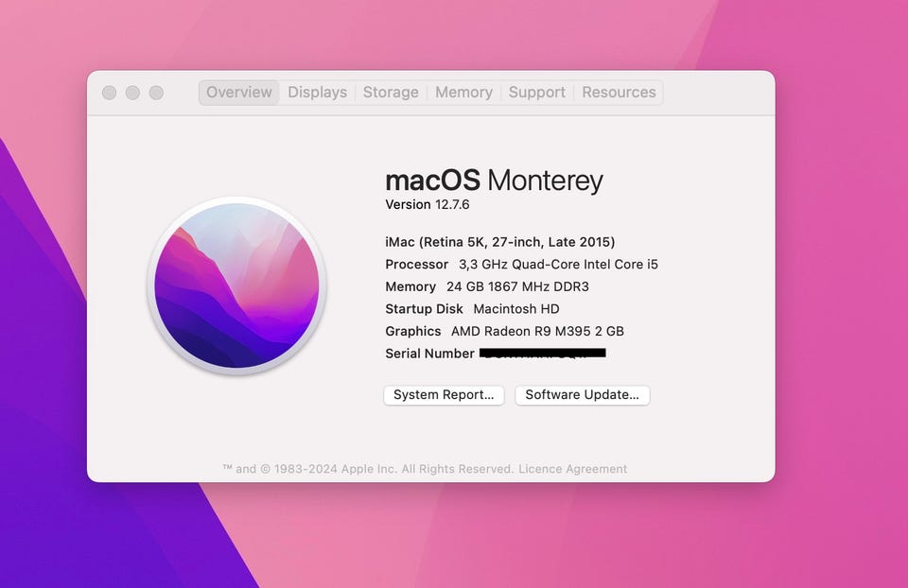The height and width of the screenshot is (588, 908).
Task: Click the 3,3 GHz Quad-Core Intel Core i5 value
Action: [558, 265]
